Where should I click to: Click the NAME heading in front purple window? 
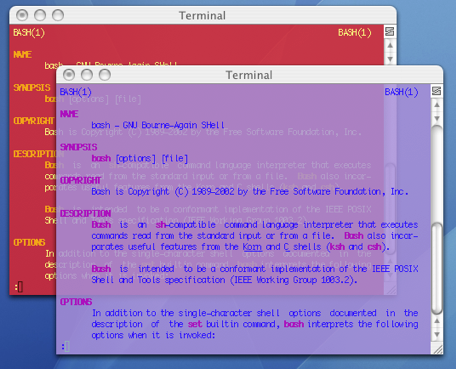point(69,114)
